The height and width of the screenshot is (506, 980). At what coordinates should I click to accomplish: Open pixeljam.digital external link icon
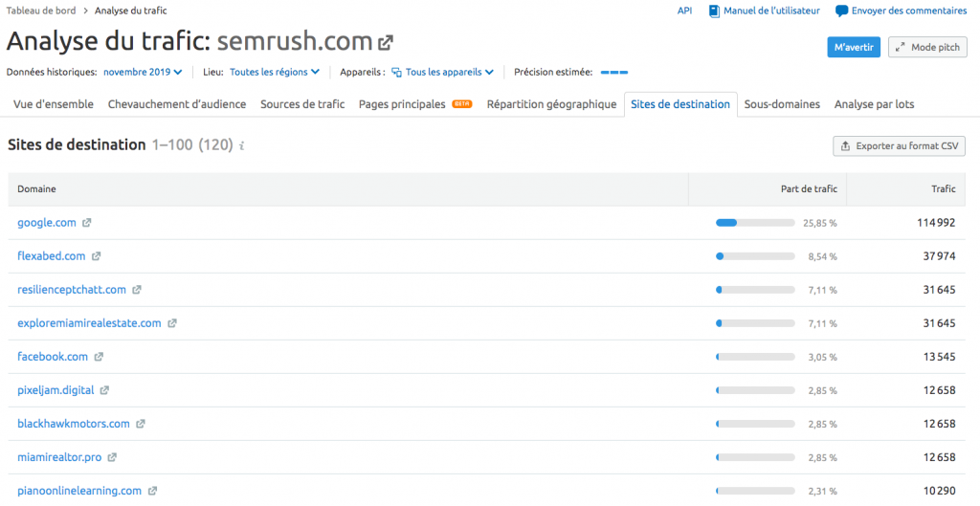pos(104,390)
